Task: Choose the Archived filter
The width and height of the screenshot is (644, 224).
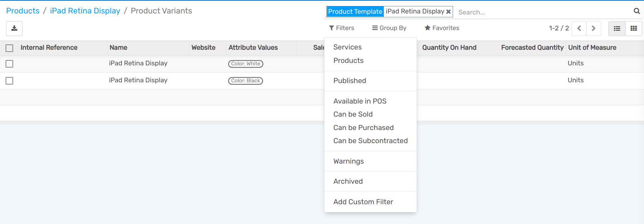Action: coord(348,181)
